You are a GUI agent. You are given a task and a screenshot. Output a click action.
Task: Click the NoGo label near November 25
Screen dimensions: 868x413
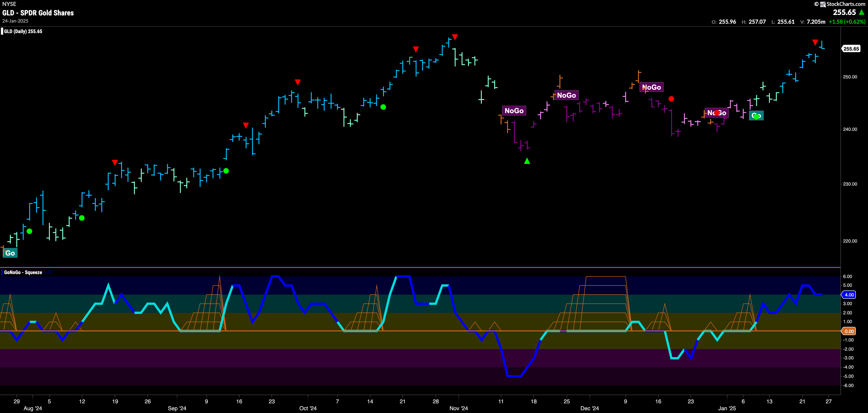(566, 95)
